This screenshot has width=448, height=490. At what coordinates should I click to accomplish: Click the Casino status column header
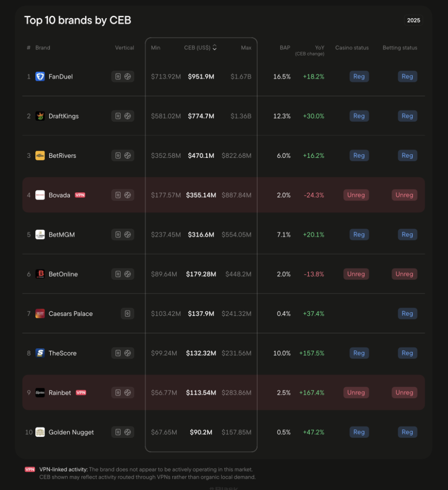pos(352,47)
